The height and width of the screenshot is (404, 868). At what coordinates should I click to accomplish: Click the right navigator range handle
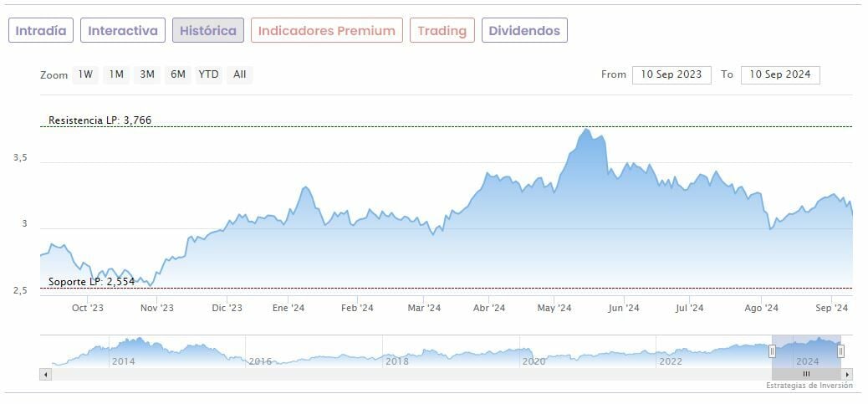[841, 351]
